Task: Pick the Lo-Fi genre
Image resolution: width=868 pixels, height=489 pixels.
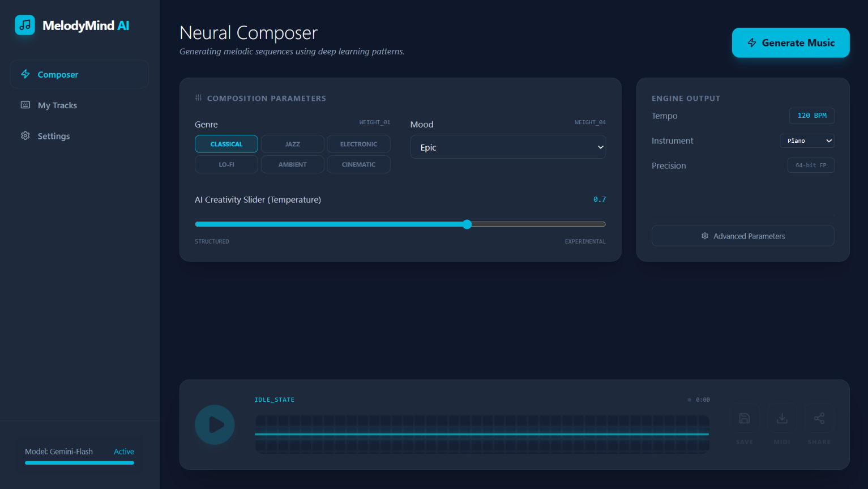Action: (226, 164)
